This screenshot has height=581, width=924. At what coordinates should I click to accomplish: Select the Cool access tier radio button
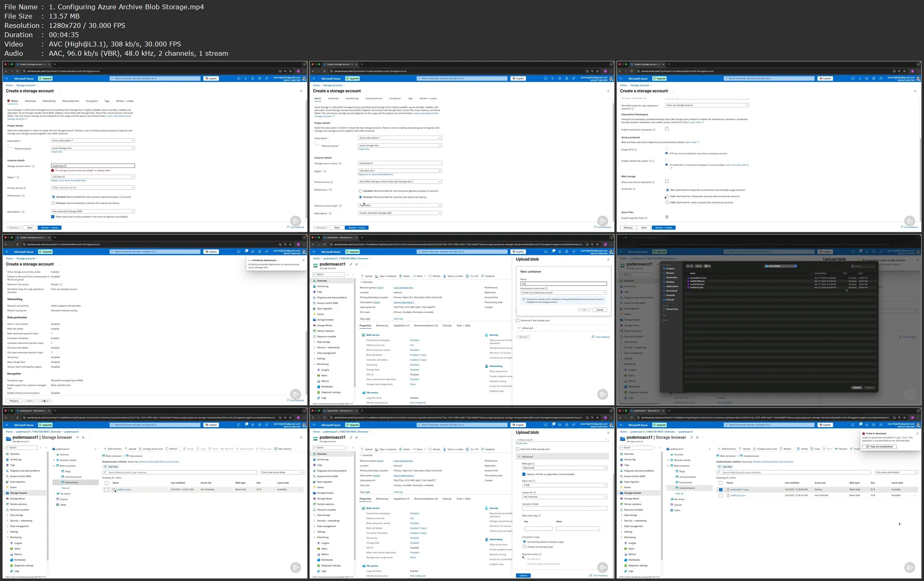coord(667,197)
